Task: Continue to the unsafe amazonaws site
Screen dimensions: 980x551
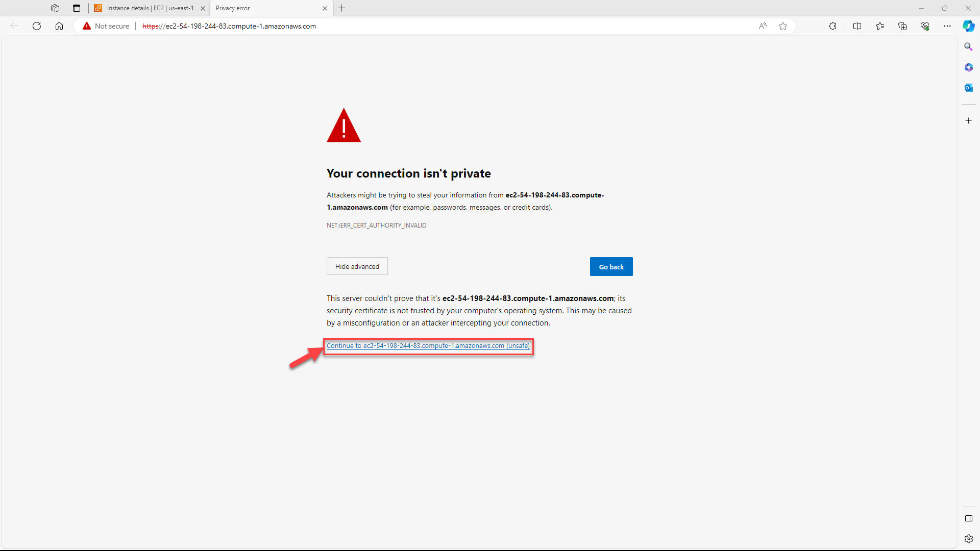Action: coord(428,346)
